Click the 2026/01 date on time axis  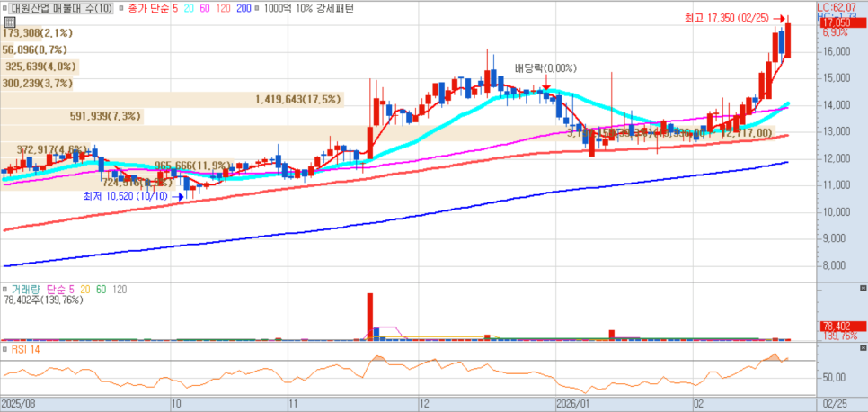(574, 403)
